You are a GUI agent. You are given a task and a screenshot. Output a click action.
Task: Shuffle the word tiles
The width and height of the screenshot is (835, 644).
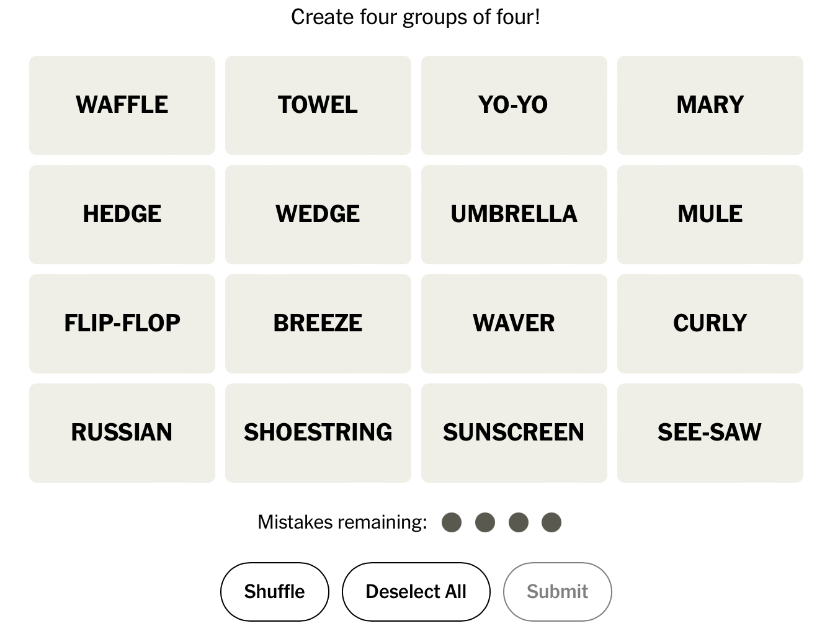(x=274, y=592)
